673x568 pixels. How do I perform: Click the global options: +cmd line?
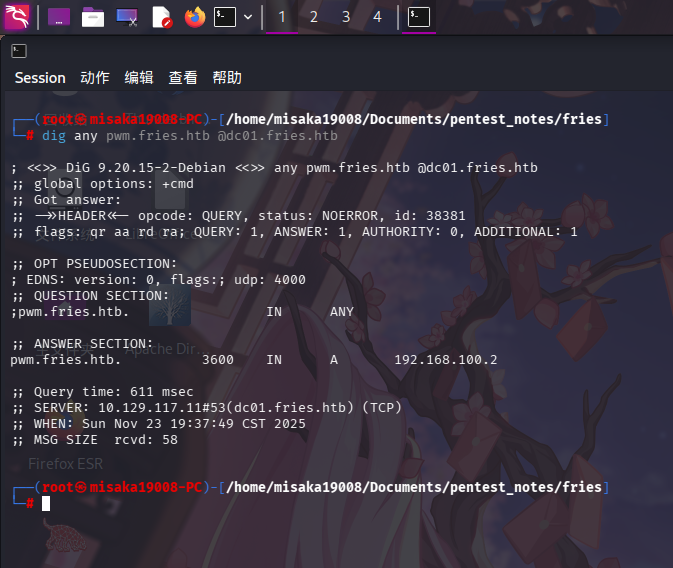pyautogui.click(x=103, y=184)
